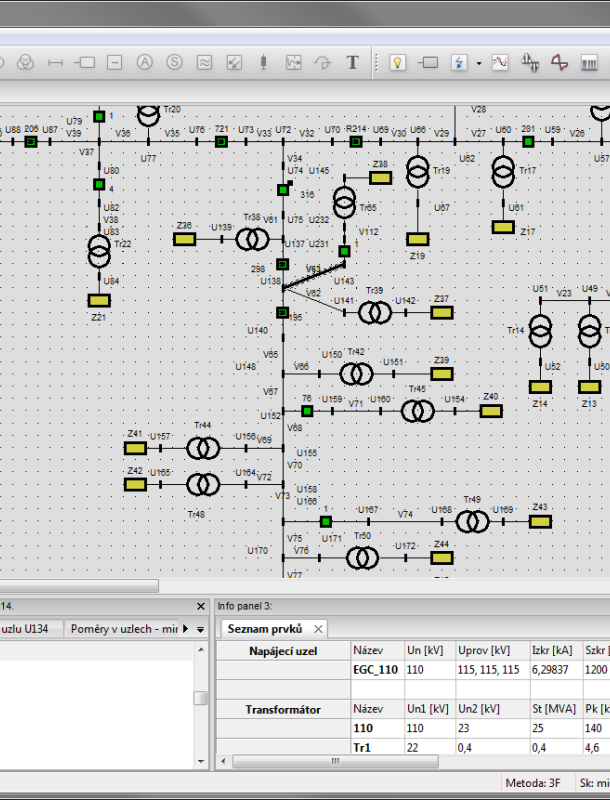Select the load rectangle element tool

[85, 63]
